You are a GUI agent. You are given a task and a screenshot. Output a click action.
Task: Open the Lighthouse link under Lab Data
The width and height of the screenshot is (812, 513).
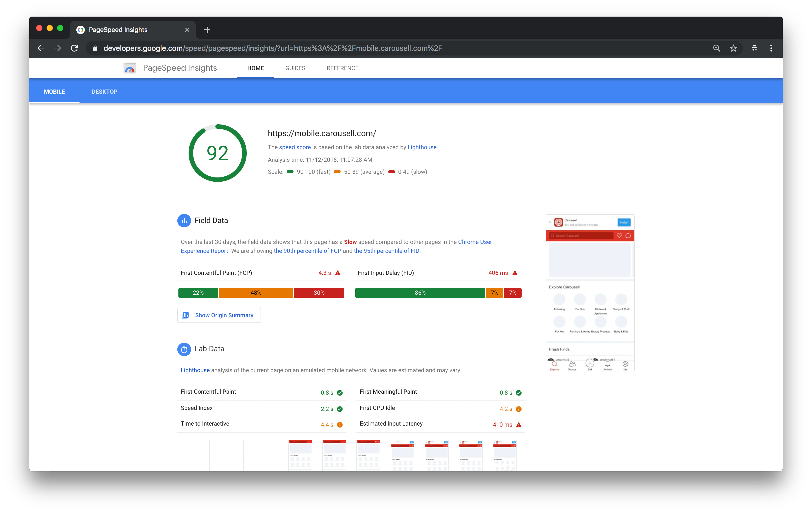pos(195,370)
